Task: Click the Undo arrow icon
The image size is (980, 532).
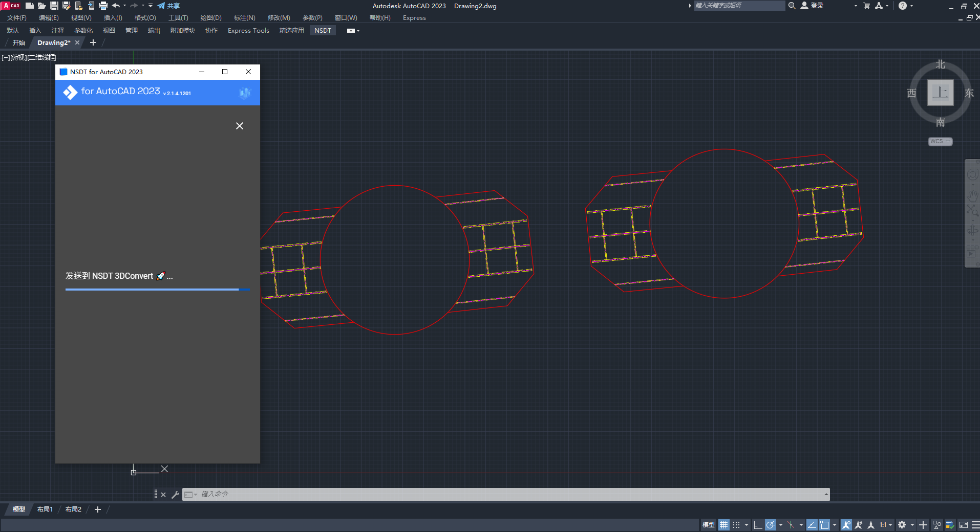Action: tap(116, 6)
